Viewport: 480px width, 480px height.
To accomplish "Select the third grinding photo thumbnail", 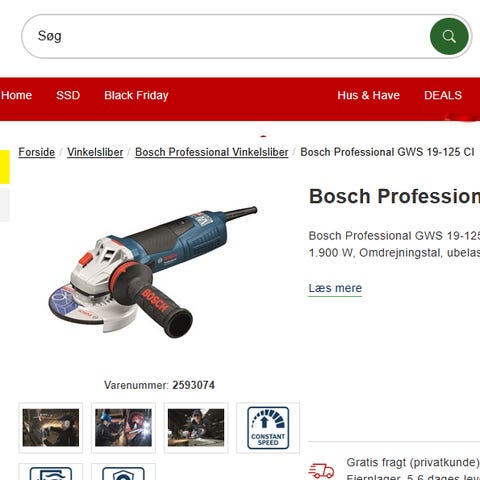I will tap(196, 428).
